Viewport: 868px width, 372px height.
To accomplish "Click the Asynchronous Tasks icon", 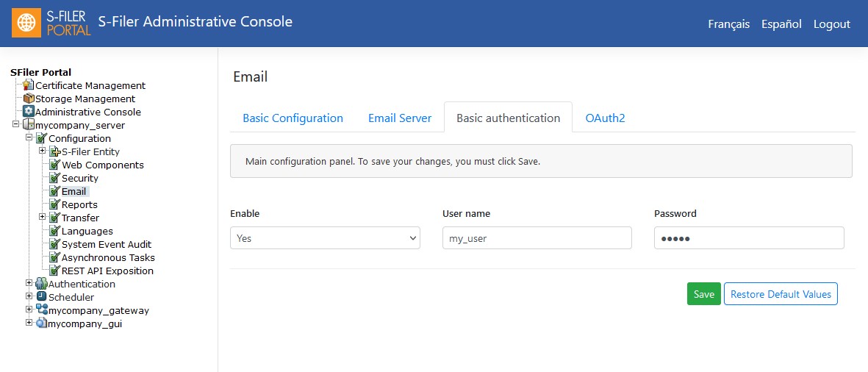I will (x=55, y=258).
